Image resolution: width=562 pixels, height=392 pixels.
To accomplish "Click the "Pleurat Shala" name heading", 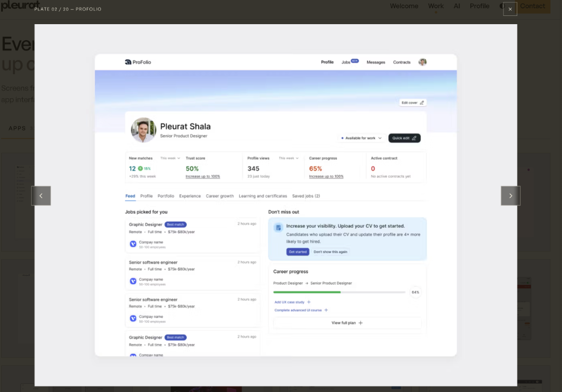I will pos(186,127).
